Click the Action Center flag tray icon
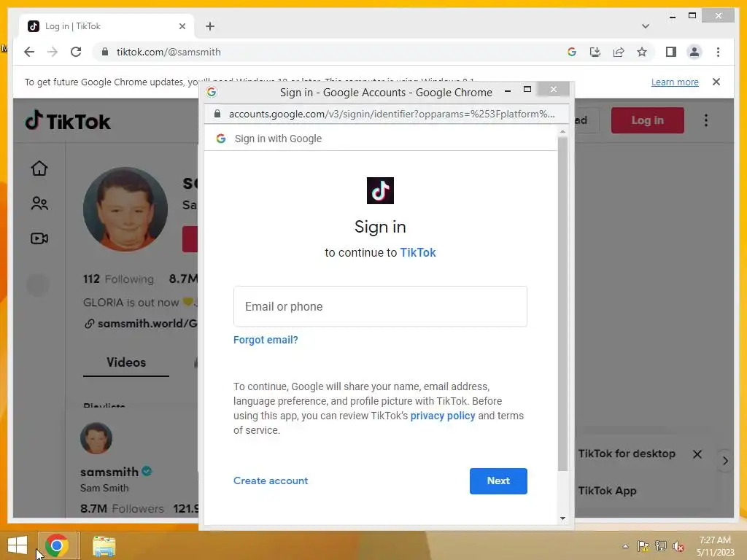Screen dimensions: 747x560 tap(643, 546)
